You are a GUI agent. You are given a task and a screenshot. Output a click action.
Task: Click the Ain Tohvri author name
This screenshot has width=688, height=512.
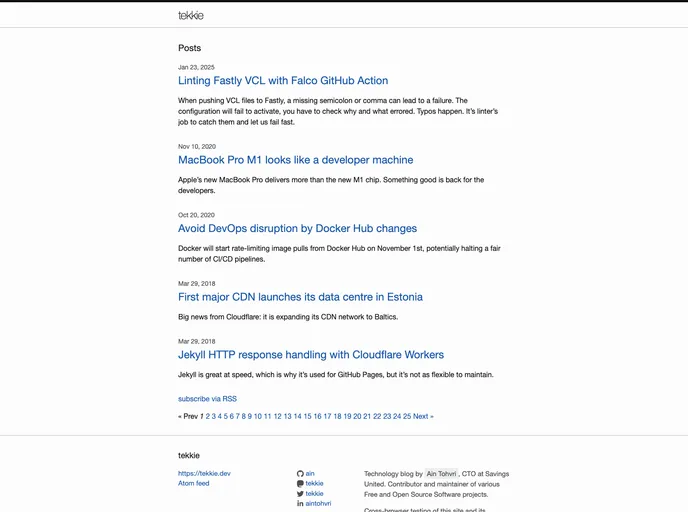pyautogui.click(x=441, y=474)
